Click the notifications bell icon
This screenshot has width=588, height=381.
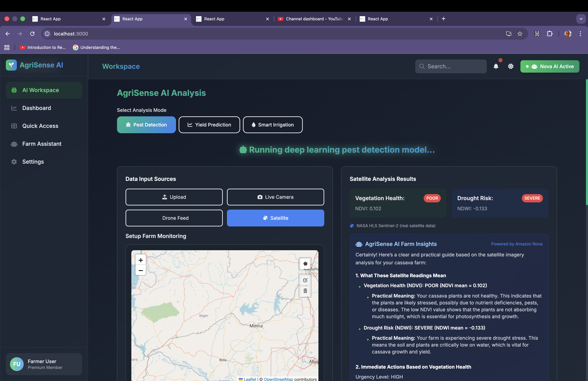496,66
